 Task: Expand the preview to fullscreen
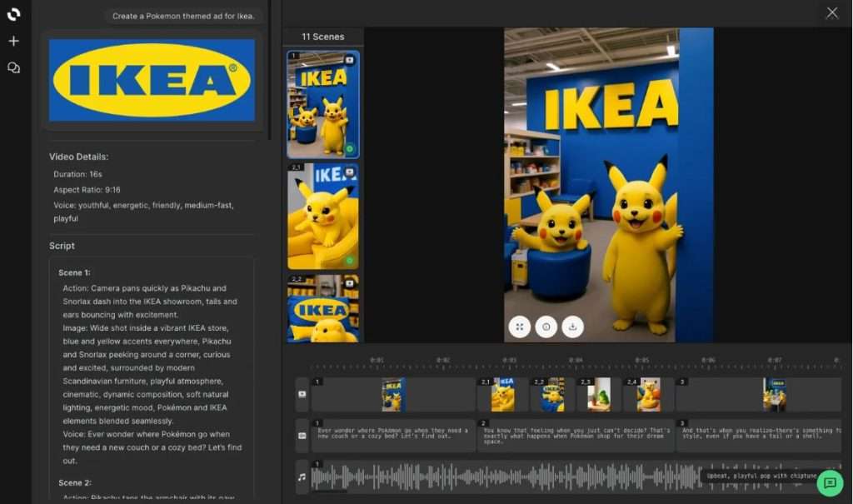[x=520, y=327]
